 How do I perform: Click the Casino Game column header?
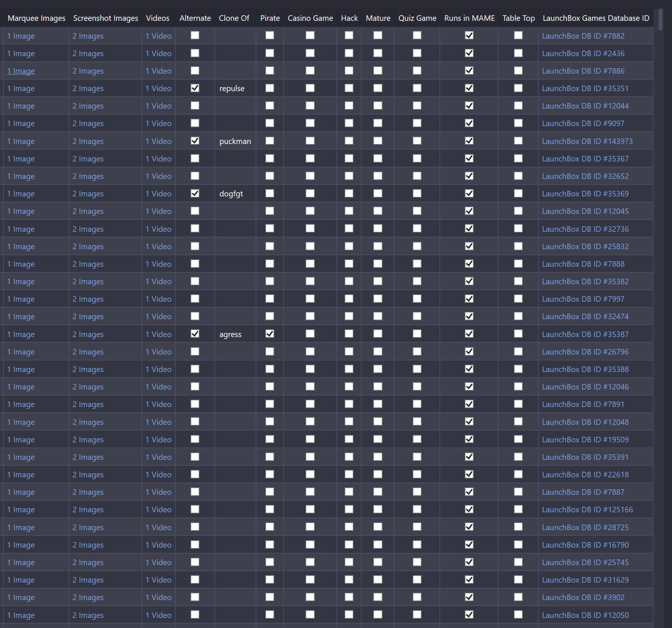coord(310,18)
